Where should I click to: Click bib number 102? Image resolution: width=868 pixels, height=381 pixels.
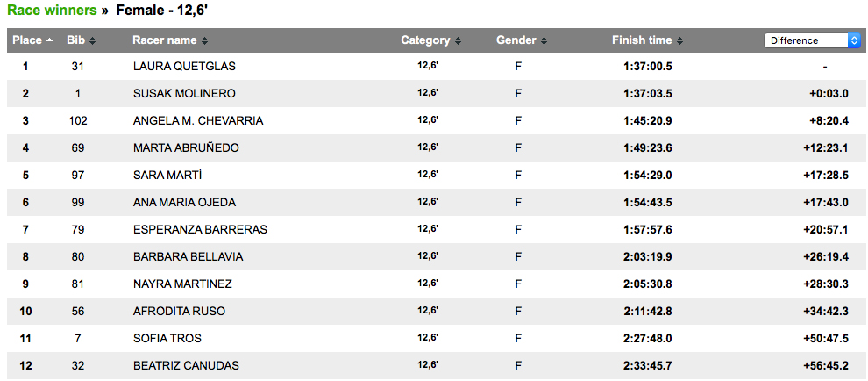(77, 121)
